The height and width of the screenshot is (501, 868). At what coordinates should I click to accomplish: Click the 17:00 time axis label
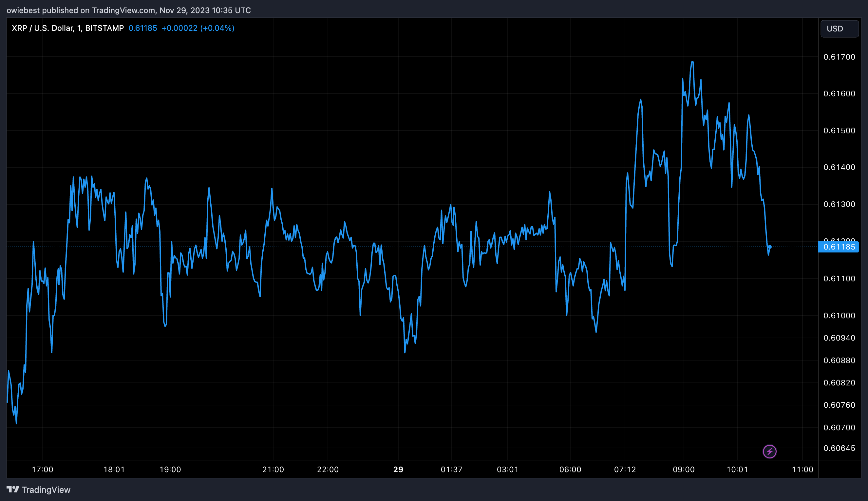pyautogui.click(x=42, y=469)
